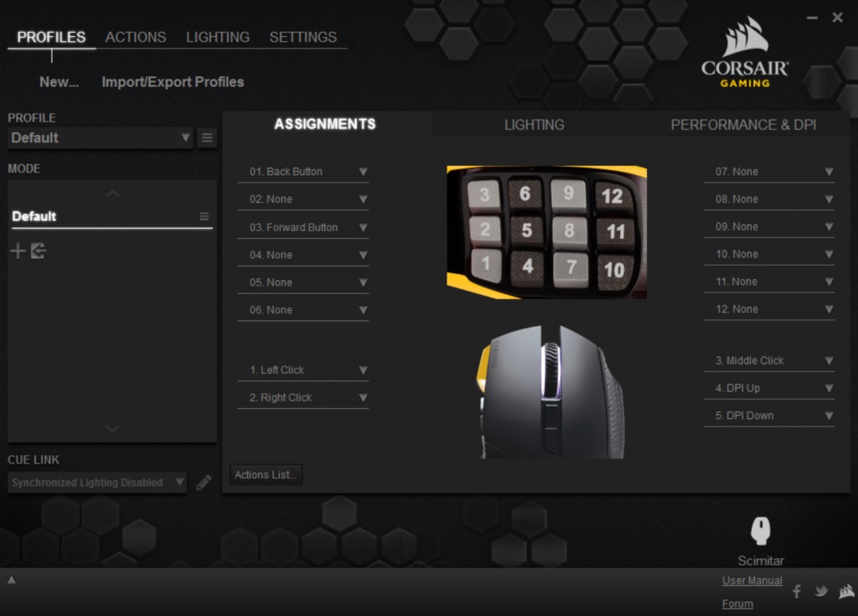
Task: Click side button 12 on the mouse image
Action: coord(612,197)
